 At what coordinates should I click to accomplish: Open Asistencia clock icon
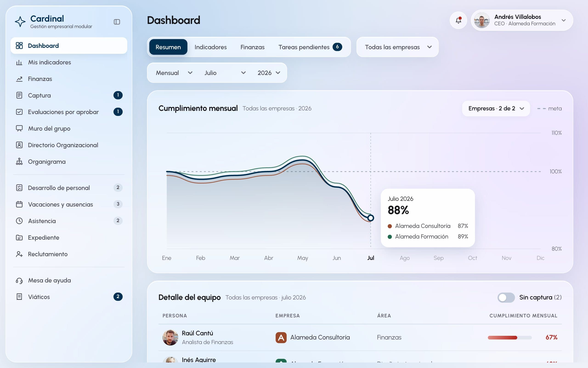coord(19,221)
